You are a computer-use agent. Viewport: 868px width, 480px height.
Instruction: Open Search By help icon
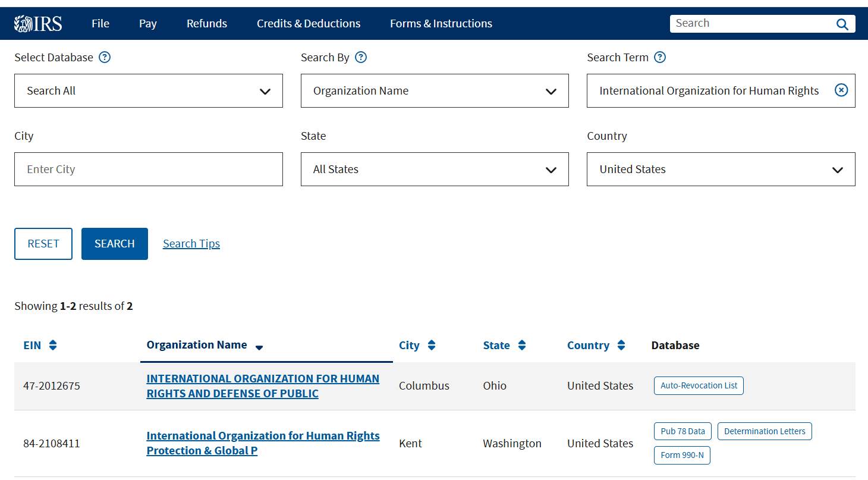tap(361, 58)
